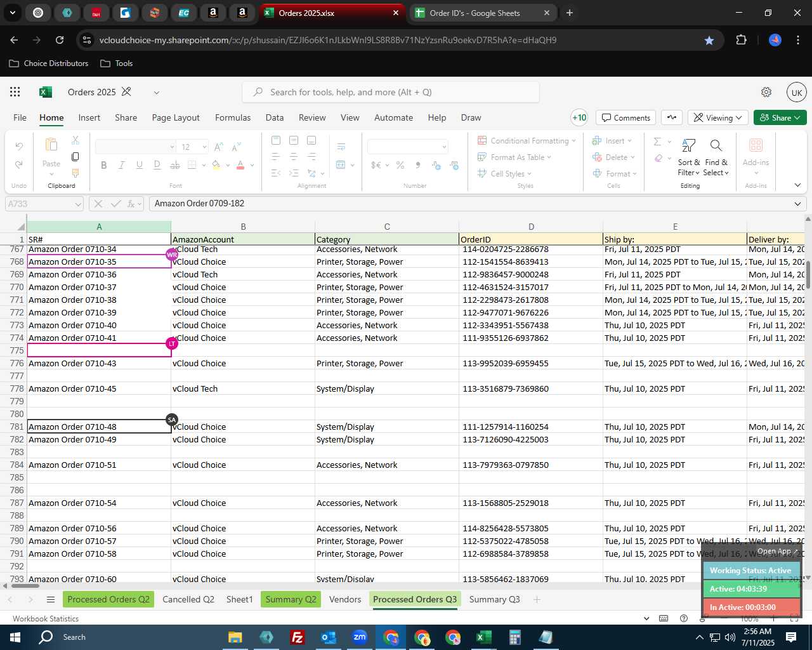Viewport: 812px width, 650px height.
Task: Open the Font Color dropdown arrow
Action: point(252,165)
